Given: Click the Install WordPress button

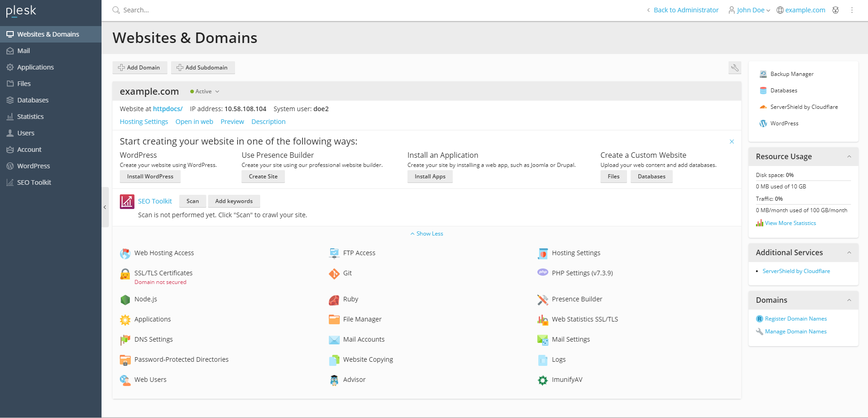Looking at the screenshot, I should point(150,177).
